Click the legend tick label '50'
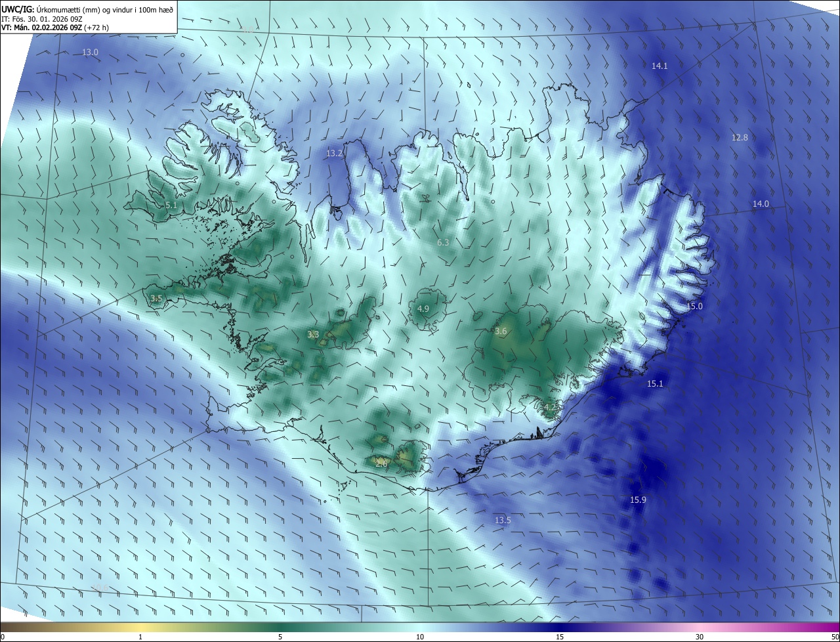The width and height of the screenshot is (840, 642). tap(835, 637)
